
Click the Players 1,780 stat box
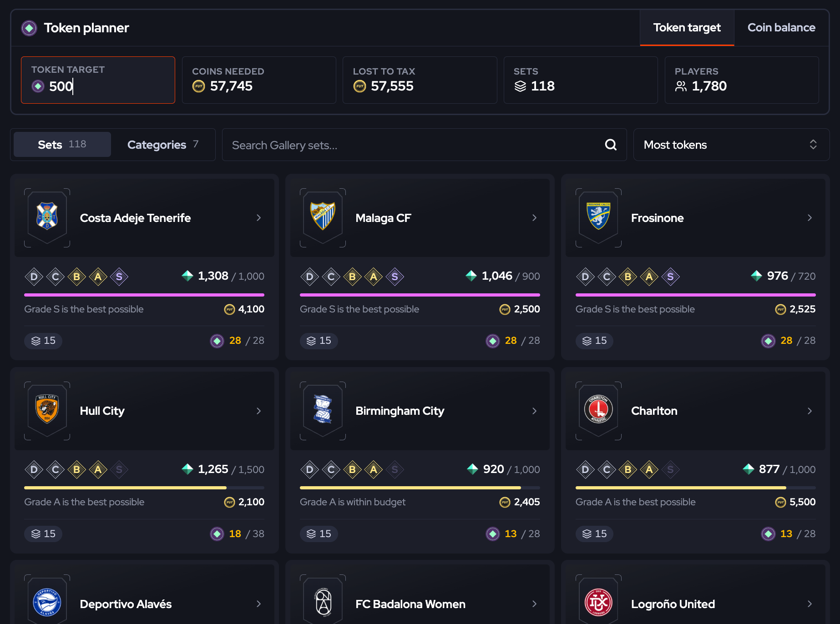741,80
